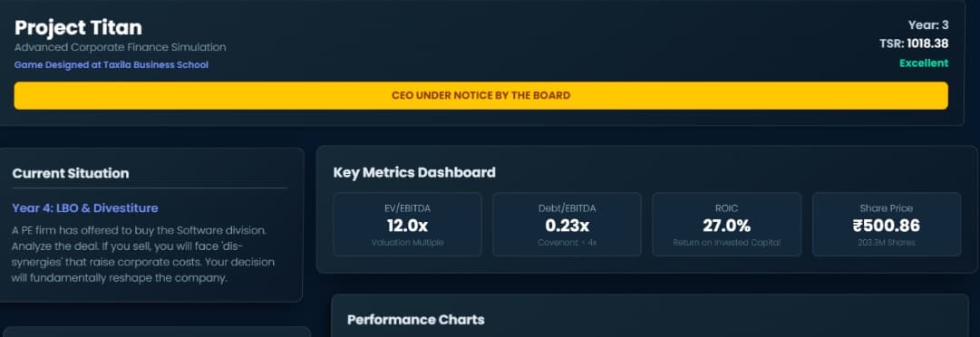Viewport: 980px width, 337px height.
Task: Click the Performance Charts heading
Action: pos(415,320)
